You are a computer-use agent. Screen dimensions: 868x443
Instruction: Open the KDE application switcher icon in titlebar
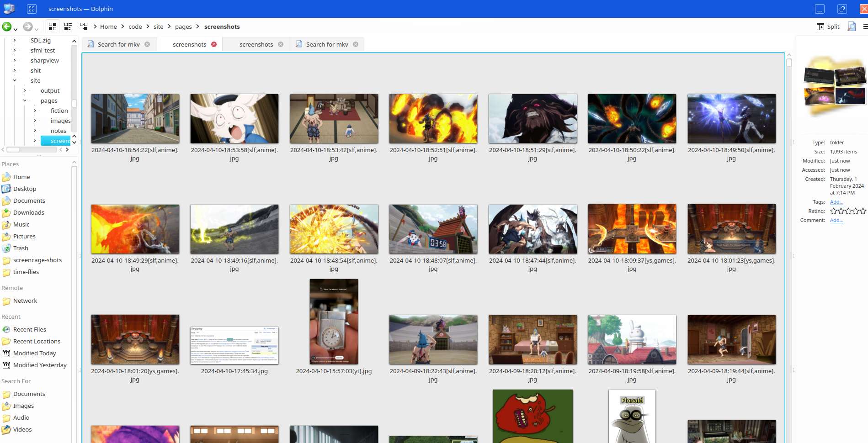(32, 9)
